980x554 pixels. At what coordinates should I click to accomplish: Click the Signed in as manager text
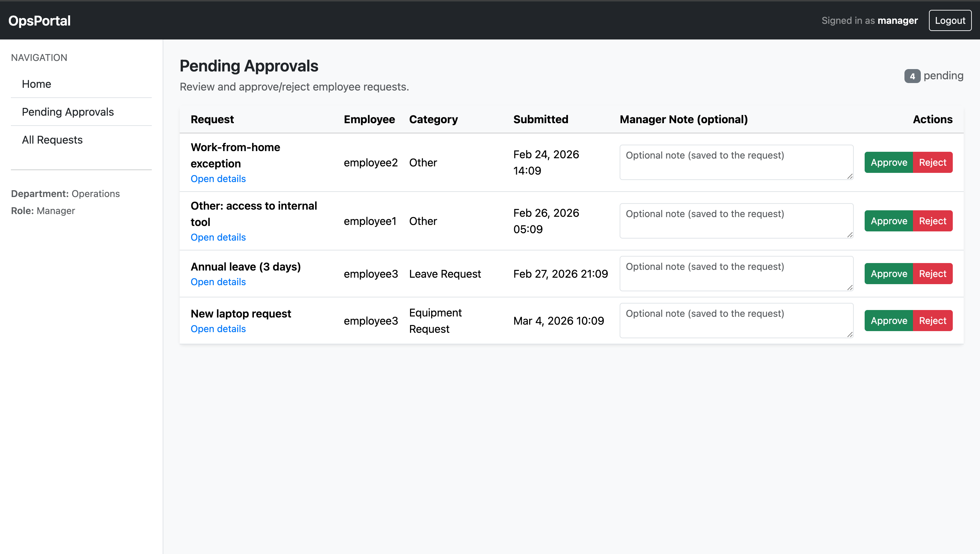click(869, 20)
